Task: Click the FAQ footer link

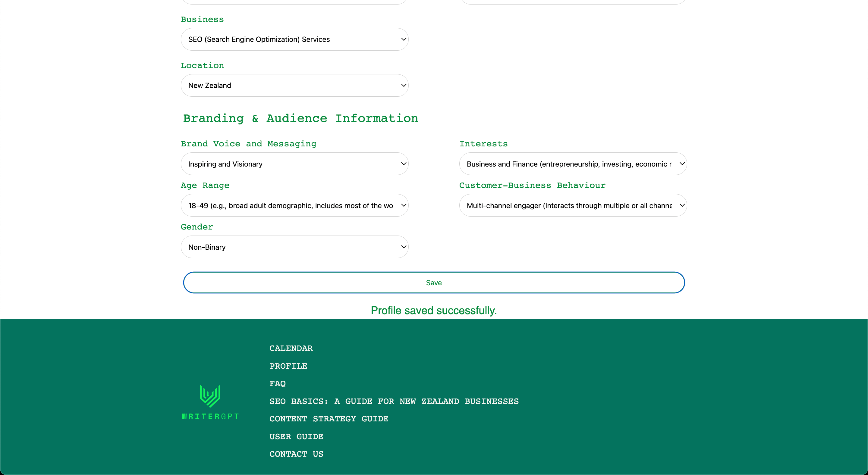Action: (278, 384)
